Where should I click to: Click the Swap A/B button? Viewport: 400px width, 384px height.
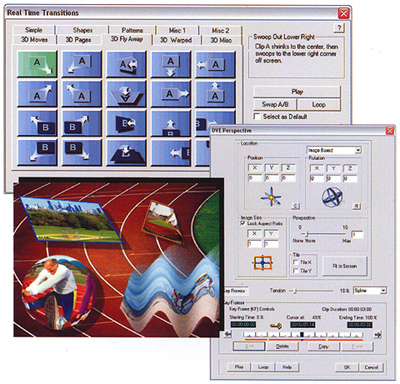pos(275,104)
